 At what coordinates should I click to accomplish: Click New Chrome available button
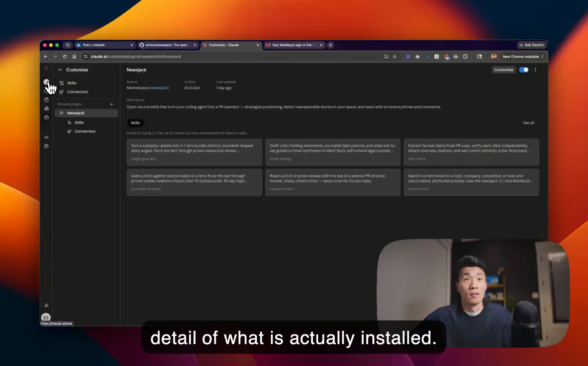523,57
